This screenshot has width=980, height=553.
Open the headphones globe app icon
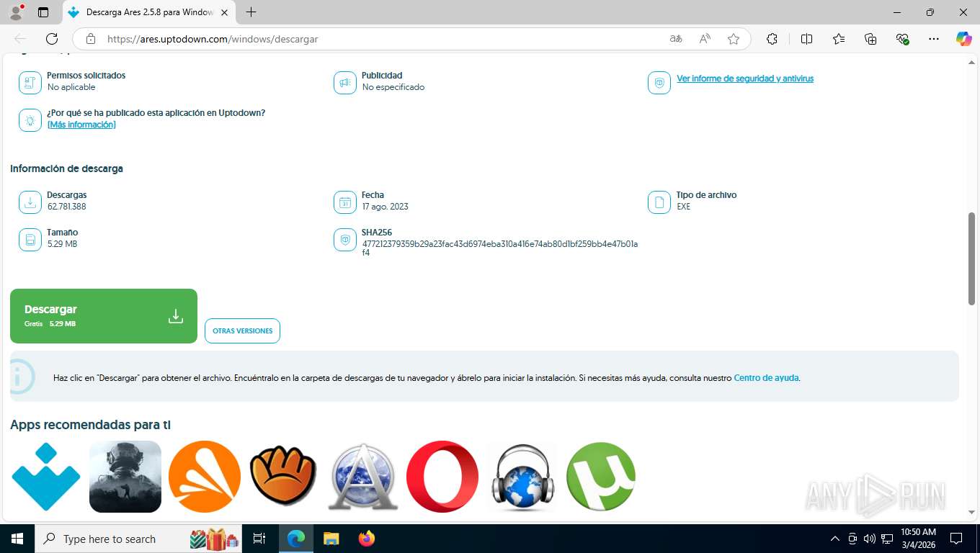[522, 477]
